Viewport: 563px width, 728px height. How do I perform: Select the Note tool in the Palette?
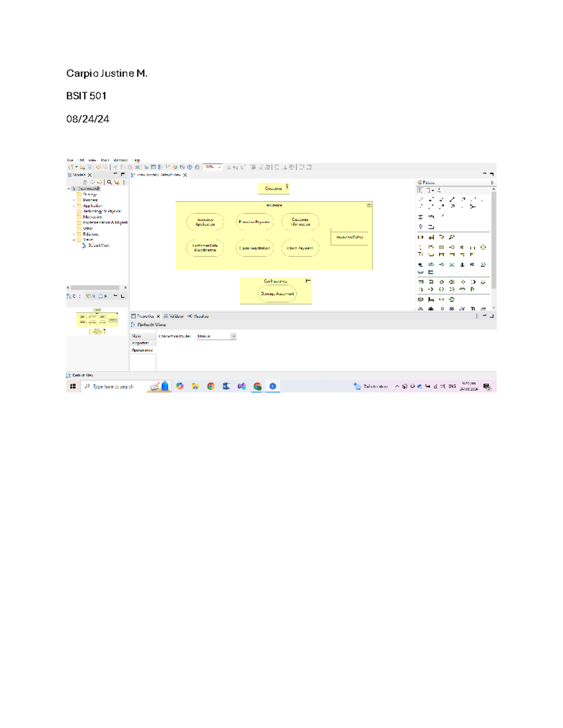point(420,217)
